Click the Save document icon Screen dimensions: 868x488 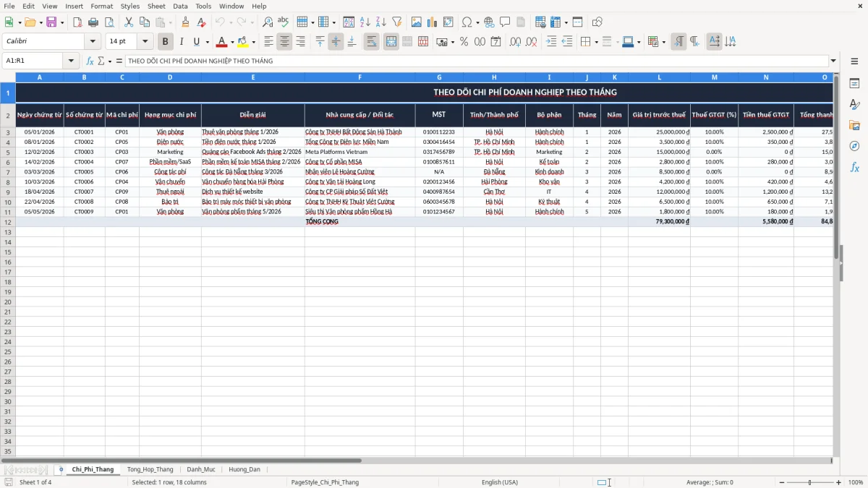coord(51,22)
